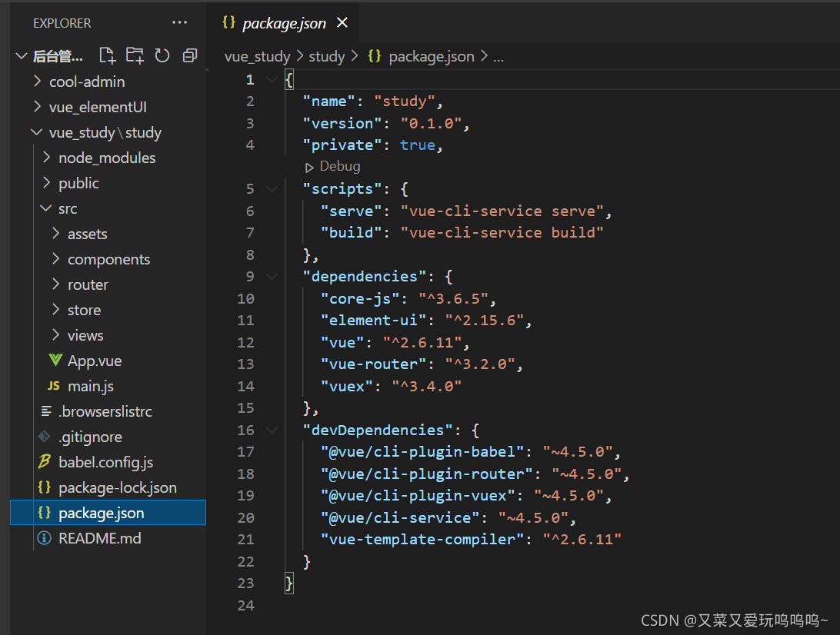Open main.js from the file tree
The height and width of the screenshot is (635, 840).
pyautogui.click(x=91, y=386)
